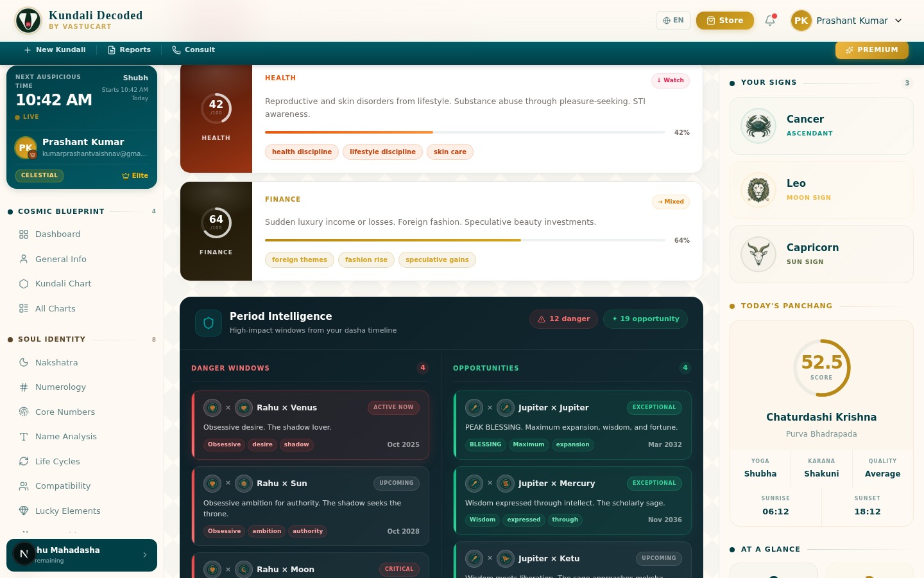Open the EN language selector

(673, 21)
